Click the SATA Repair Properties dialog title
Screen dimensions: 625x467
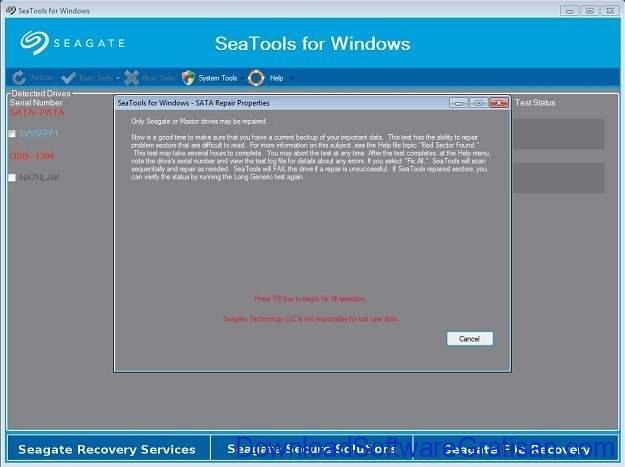coord(193,103)
